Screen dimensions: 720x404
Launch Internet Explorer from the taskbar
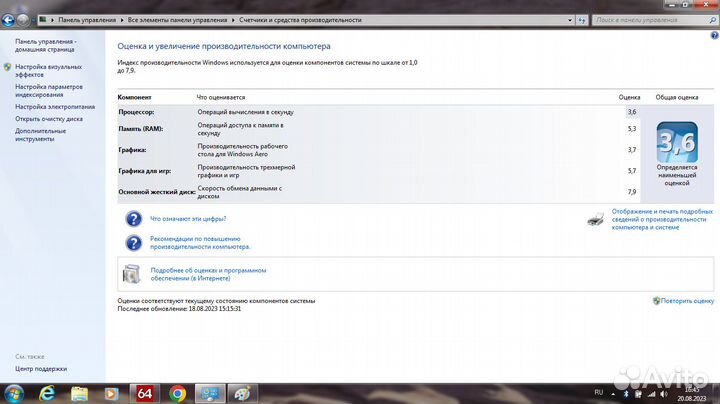pyautogui.click(x=47, y=393)
